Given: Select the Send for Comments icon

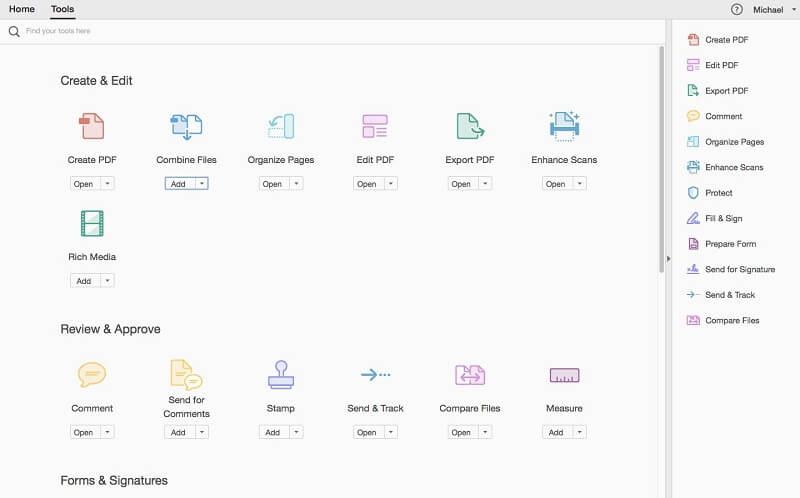Looking at the screenshot, I should pos(186,375).
